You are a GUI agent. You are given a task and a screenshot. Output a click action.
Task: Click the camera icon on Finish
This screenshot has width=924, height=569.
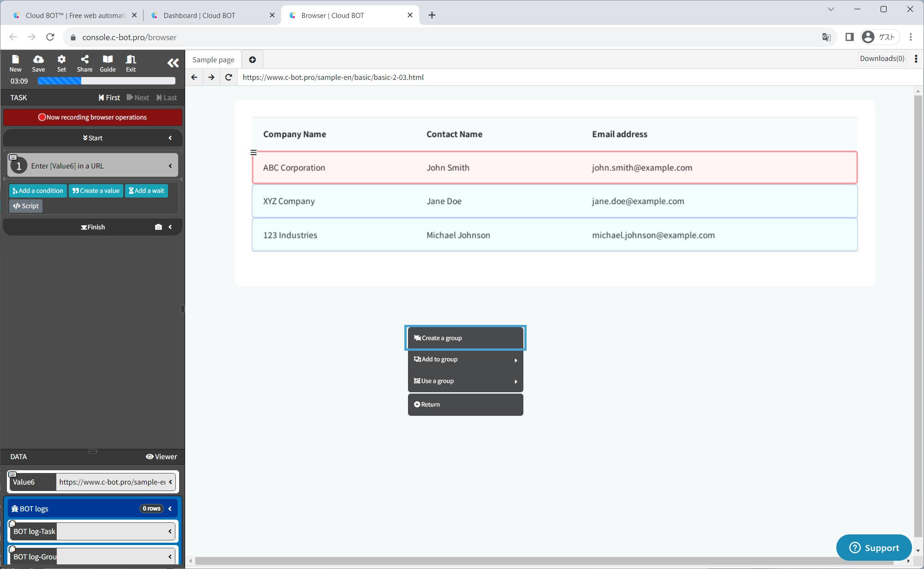click(158, 227)
